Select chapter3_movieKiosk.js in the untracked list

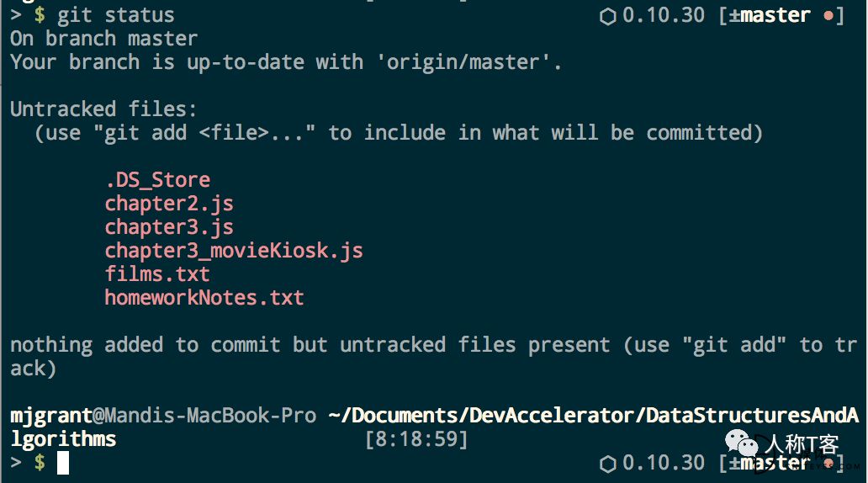pos(234,250)
